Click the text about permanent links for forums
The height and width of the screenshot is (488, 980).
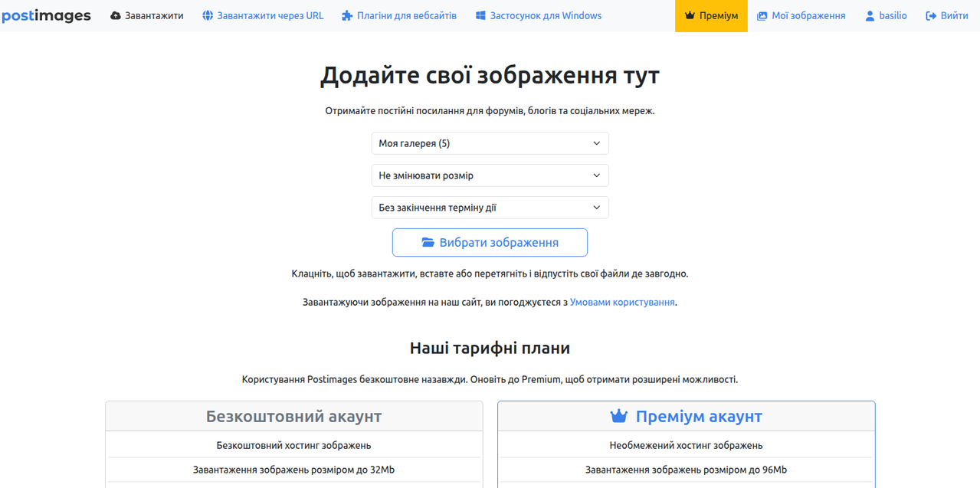[490, 110]
